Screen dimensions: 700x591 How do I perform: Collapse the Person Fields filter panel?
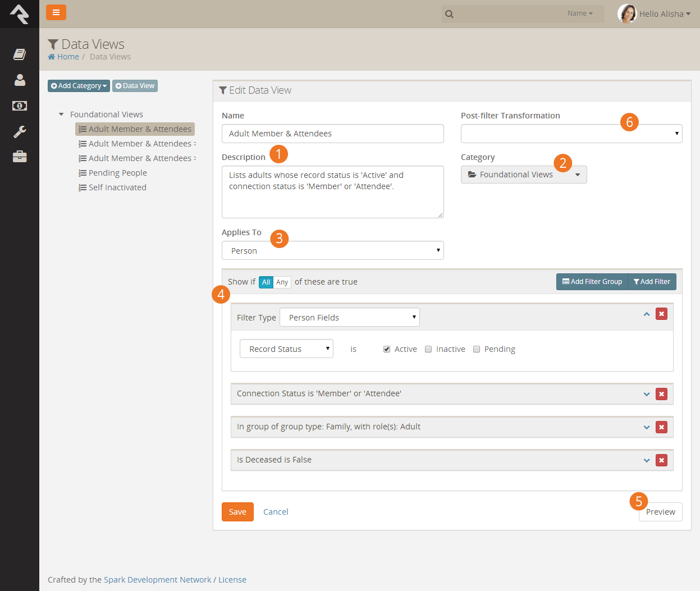647,314
